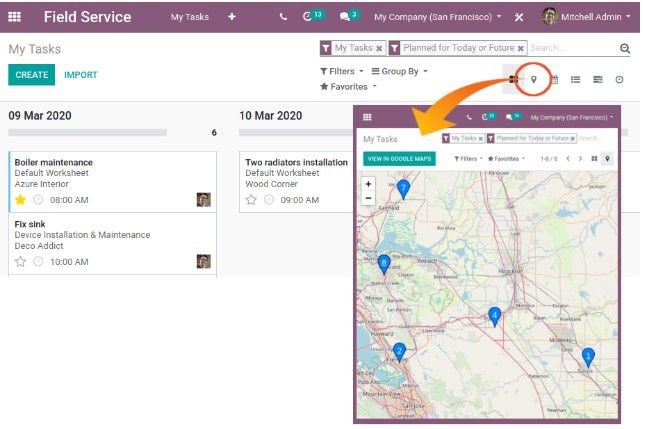The height and width of the screenshot is (429, 645).
Task: Remove My Tasks facet in inset window
Action: (x=480, y=139)
